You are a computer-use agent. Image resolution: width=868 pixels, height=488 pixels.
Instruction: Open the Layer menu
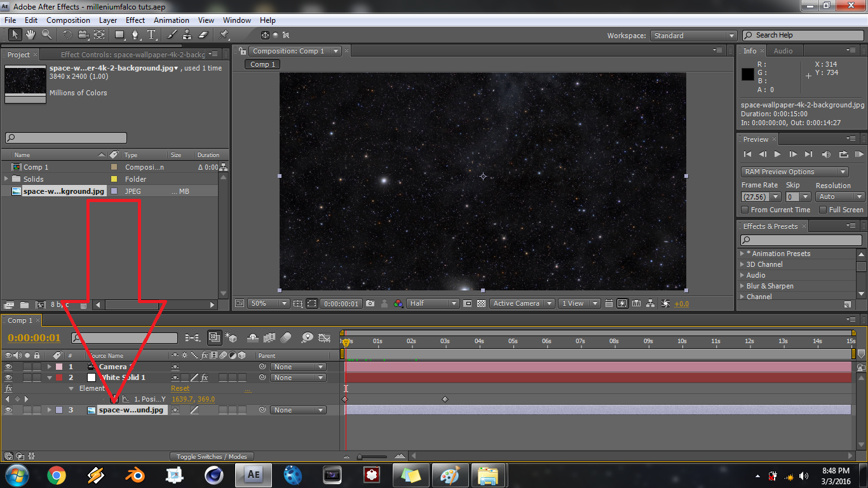[x=108, y=20]
